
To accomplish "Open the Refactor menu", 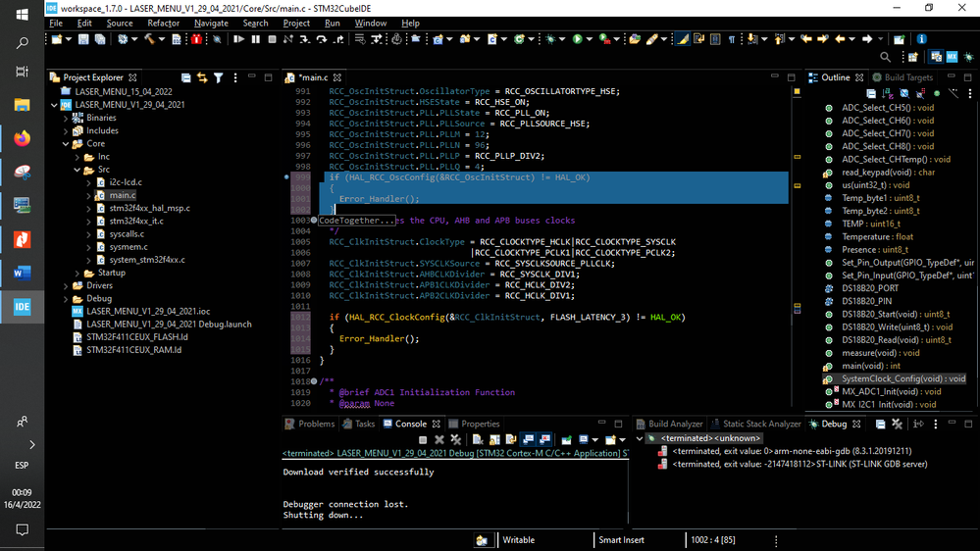I will pos(163,24).
